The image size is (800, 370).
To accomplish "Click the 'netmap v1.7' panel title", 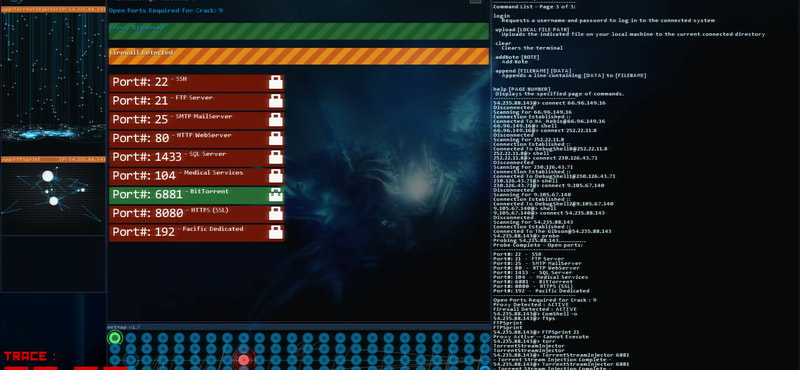I will (123, 327).
